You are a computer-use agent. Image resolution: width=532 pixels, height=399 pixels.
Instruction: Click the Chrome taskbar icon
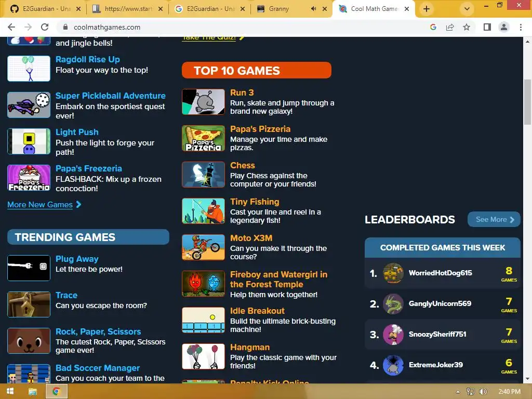(x=56, y=392)
